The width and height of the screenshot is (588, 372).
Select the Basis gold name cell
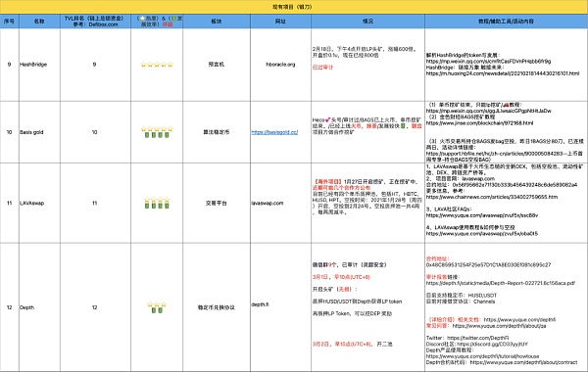tap(39, 132)
